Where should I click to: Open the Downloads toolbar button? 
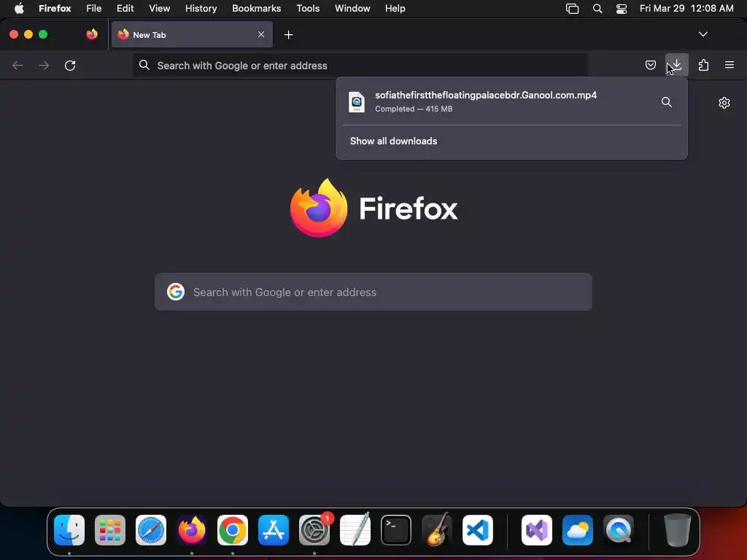click(x=677, y=65)
